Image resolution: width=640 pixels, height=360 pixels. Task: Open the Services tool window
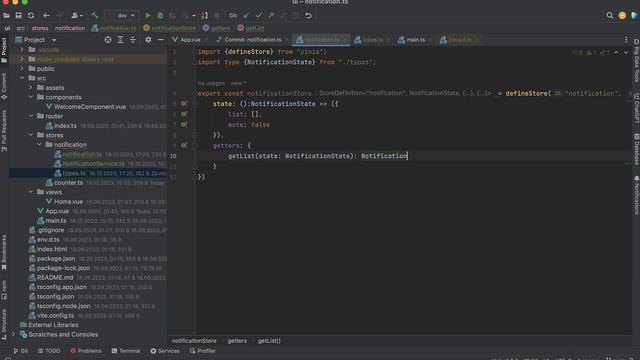[165, 351]
